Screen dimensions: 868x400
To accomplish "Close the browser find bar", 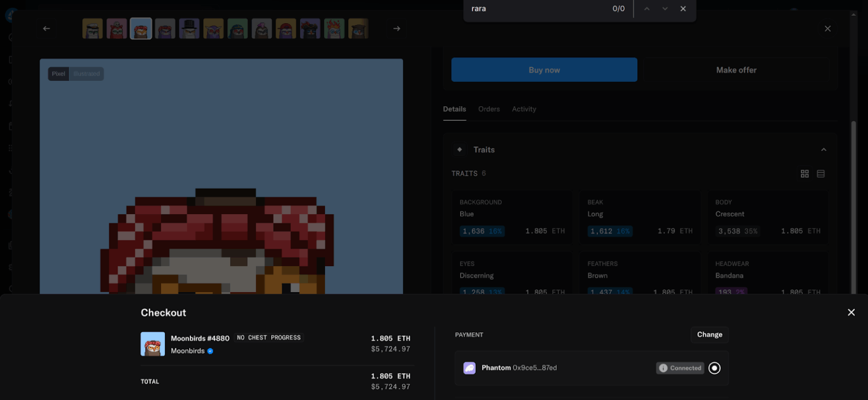I will point(683,8).
